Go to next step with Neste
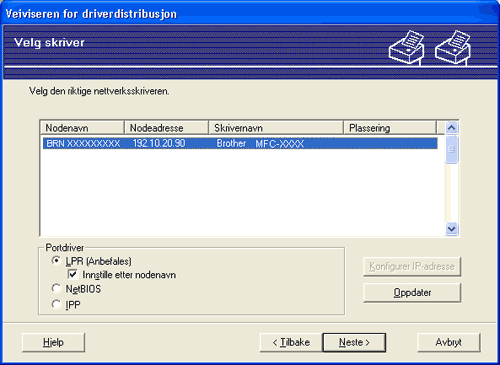Viewport: 500px width, 365px height. 354,342
